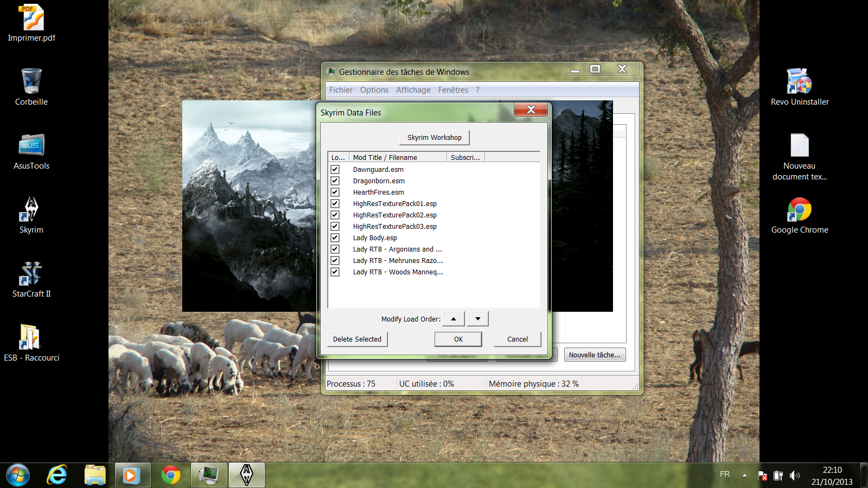Click Mémoire physique : 32 % status
The width and height of the screenshot is (868, 488).
click(x=534, y=383)
